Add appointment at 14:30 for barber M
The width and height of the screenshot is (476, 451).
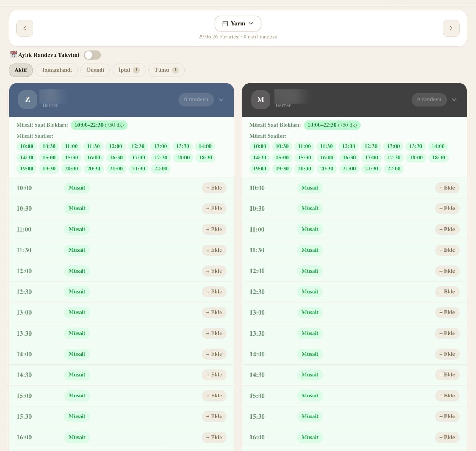pos(447,375)
